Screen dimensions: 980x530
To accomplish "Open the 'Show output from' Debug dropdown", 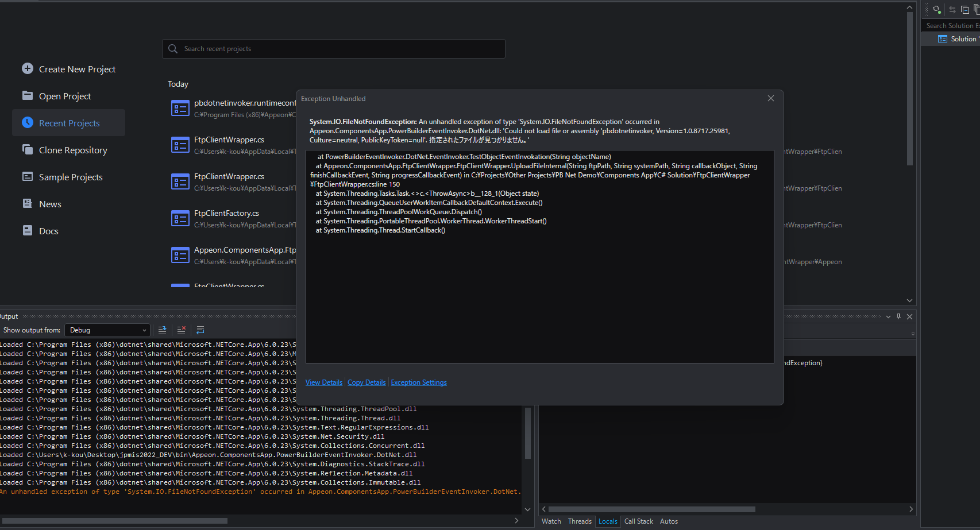I will pos(107,330).
